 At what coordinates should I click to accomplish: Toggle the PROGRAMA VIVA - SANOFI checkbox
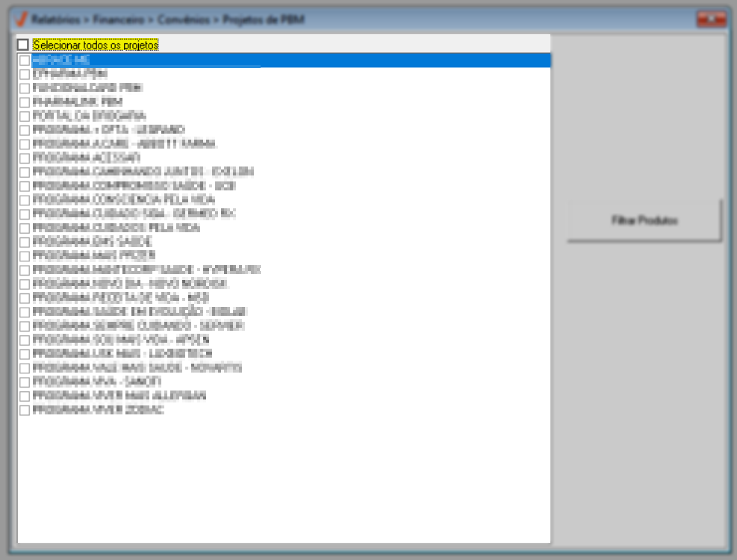(x=25, y=382)
